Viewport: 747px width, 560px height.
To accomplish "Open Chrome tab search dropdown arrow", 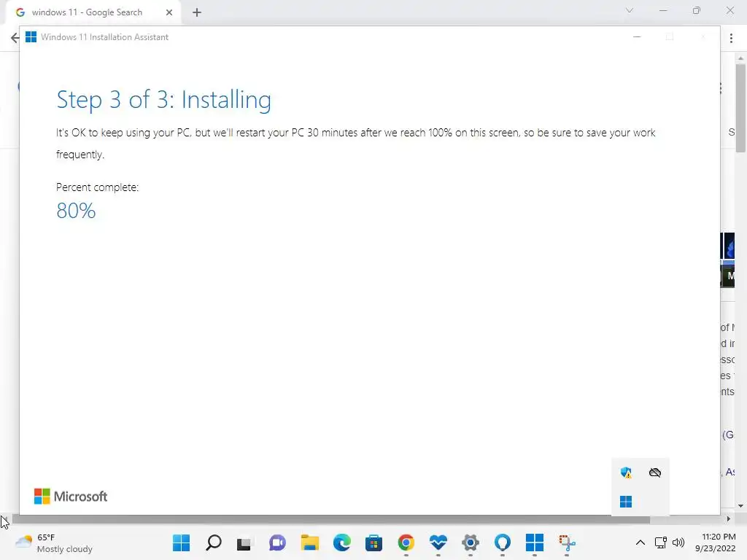I will pyautogui.click(x=630, y=10).
